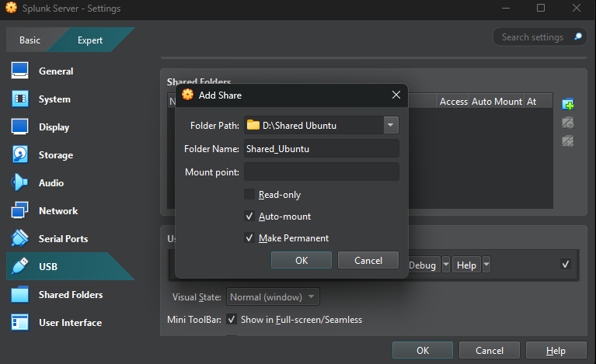This screenshot has height=364, width=596.
Task: Click the Mount point input field
Action: coord(322,172)
